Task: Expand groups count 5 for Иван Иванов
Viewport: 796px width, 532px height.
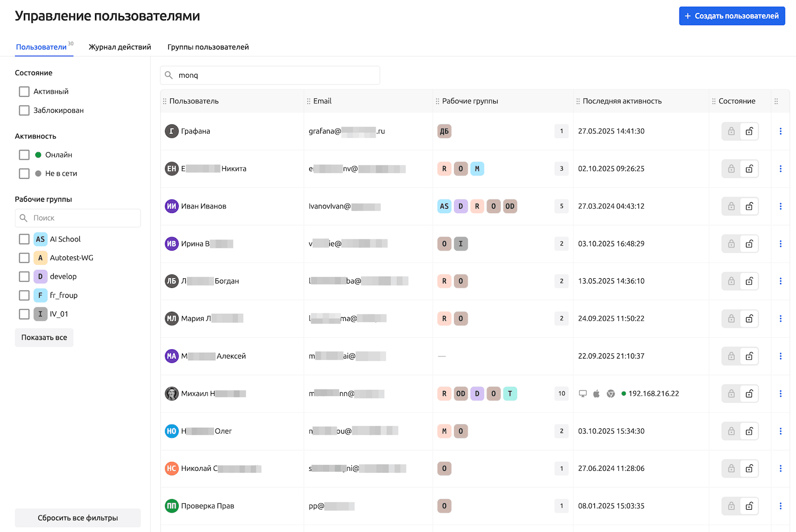Action: click(561, 206)
